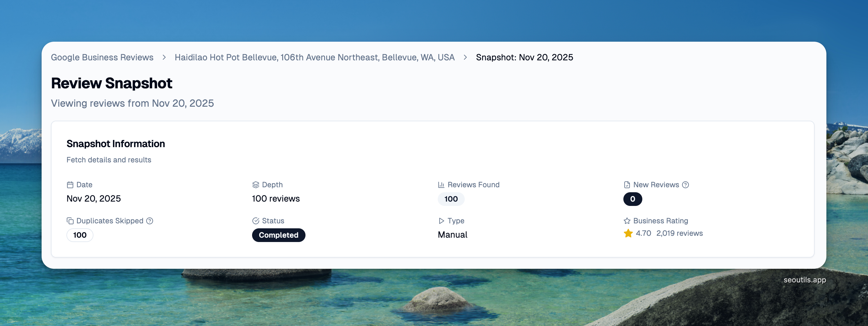The height and width of the screenshot is (326, 868).
Task: Click the chevron before Snapshot breadcrumb
Action: [465, 57]
